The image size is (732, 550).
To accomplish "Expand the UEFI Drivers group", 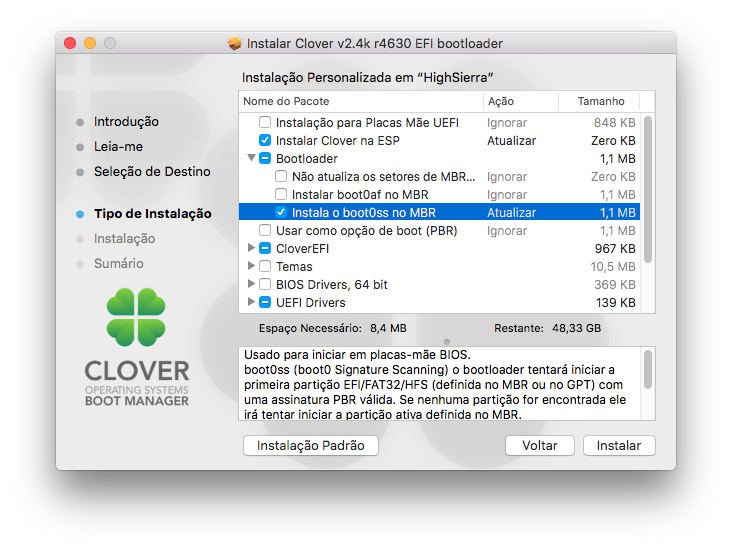I will [251, 303].
